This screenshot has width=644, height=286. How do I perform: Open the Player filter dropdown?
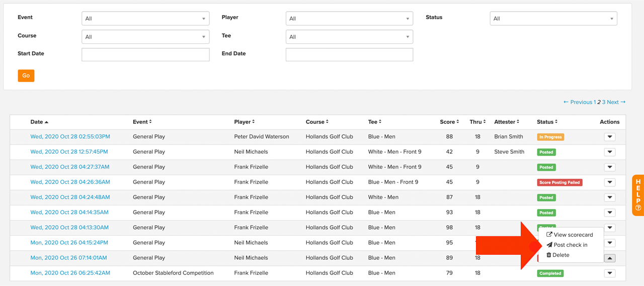point(349,18)
